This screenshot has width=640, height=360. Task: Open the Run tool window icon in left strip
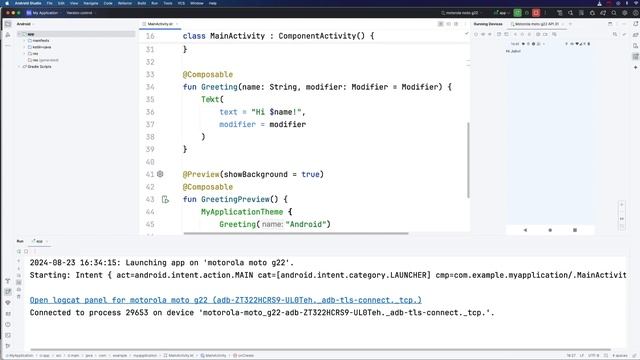8,291
